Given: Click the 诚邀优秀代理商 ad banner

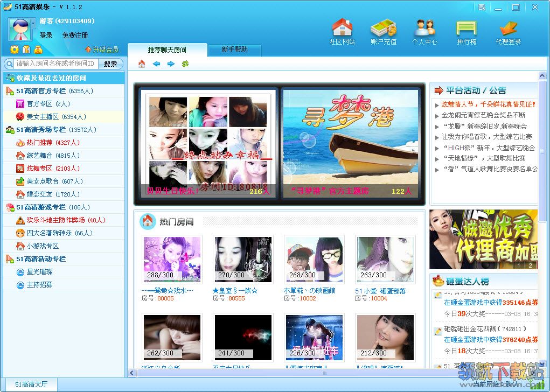Looking at the screenshot, I should point(483,240).
